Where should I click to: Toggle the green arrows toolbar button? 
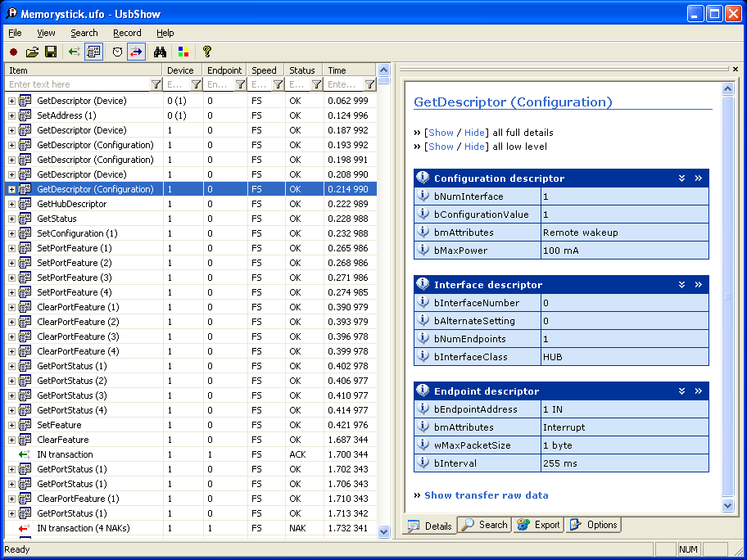coord(74,52)
